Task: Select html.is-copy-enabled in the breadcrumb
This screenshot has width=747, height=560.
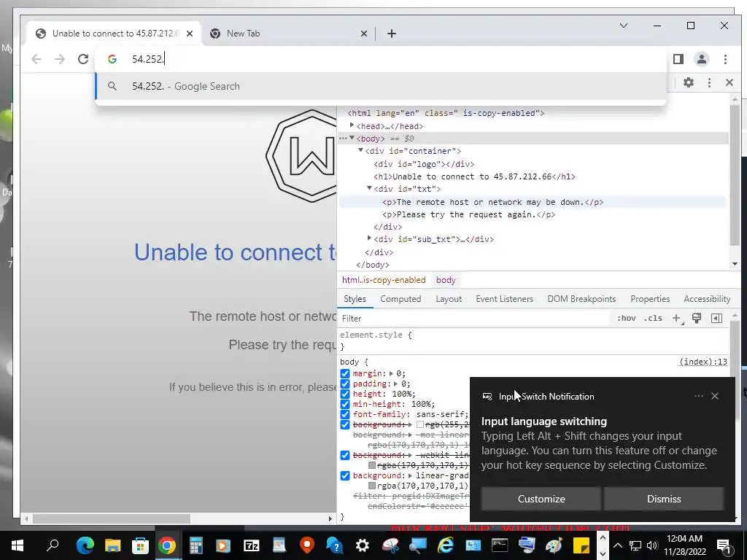Action: click(384, 280)
